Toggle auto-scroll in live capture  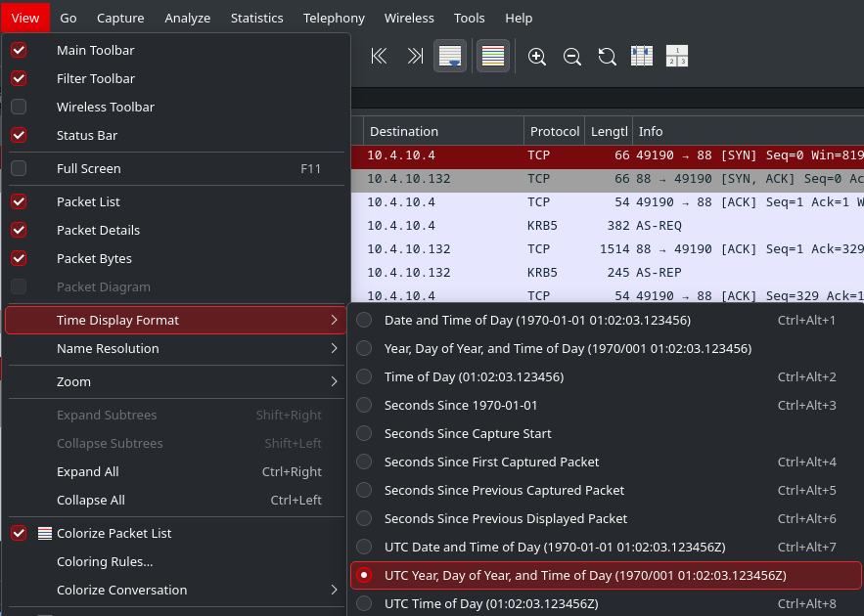(x=450, y=56)
